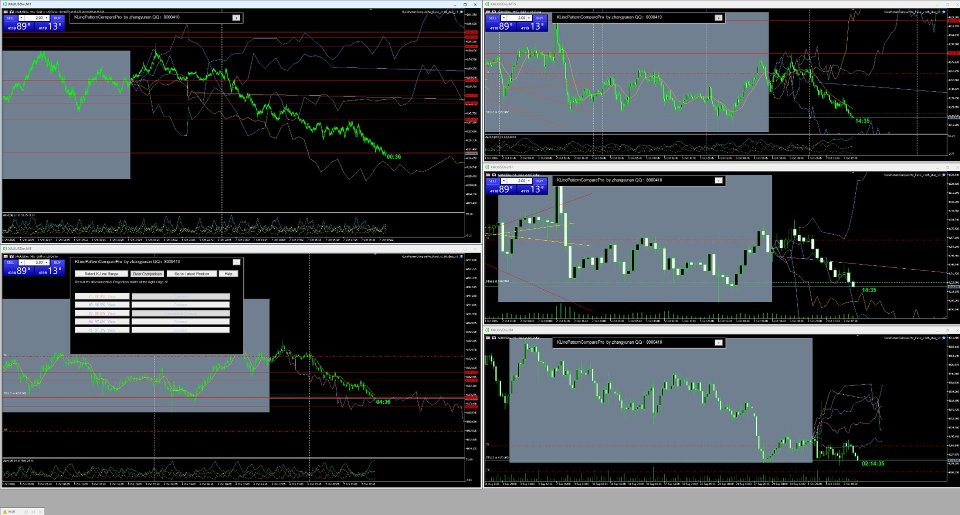Click the top-left chart window's title icon

pyautogui.click(x=5, y=4)
